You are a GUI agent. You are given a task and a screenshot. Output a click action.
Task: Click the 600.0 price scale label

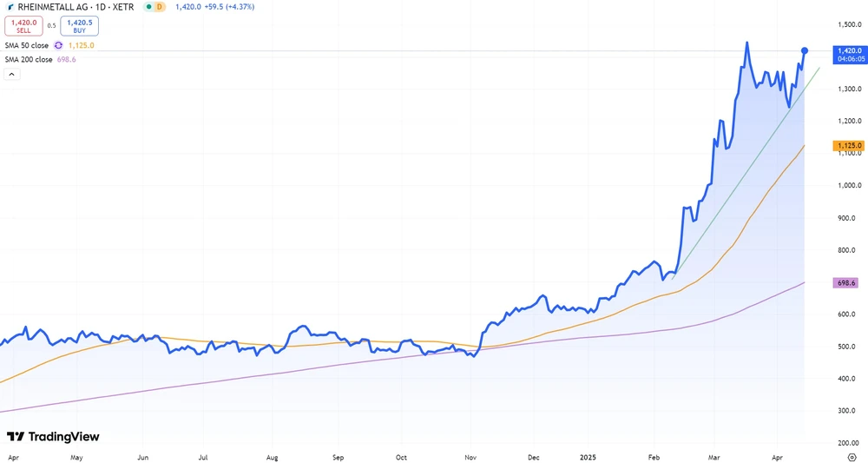pos(846,314)
